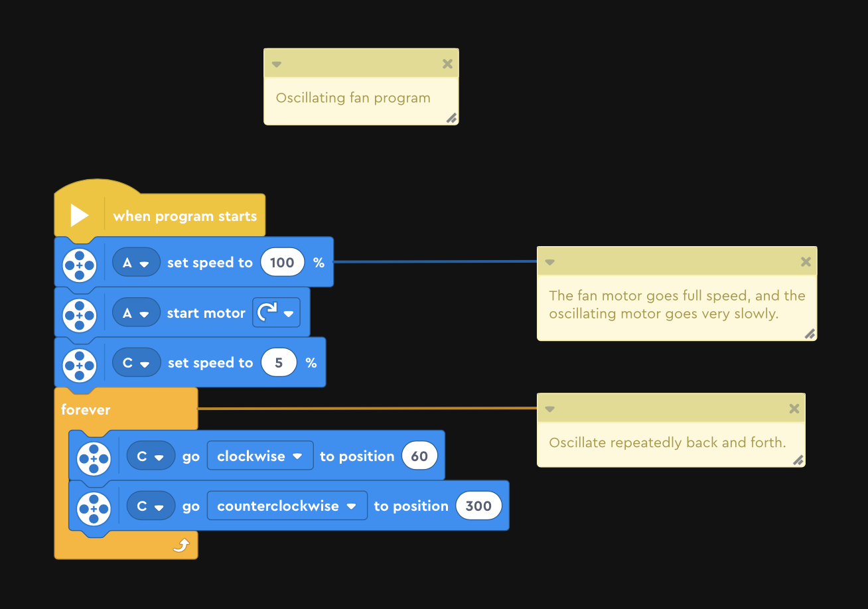868x609 pixels.
Task: Open port A dropdown on set speed block
Action: [x=136, y=263]
